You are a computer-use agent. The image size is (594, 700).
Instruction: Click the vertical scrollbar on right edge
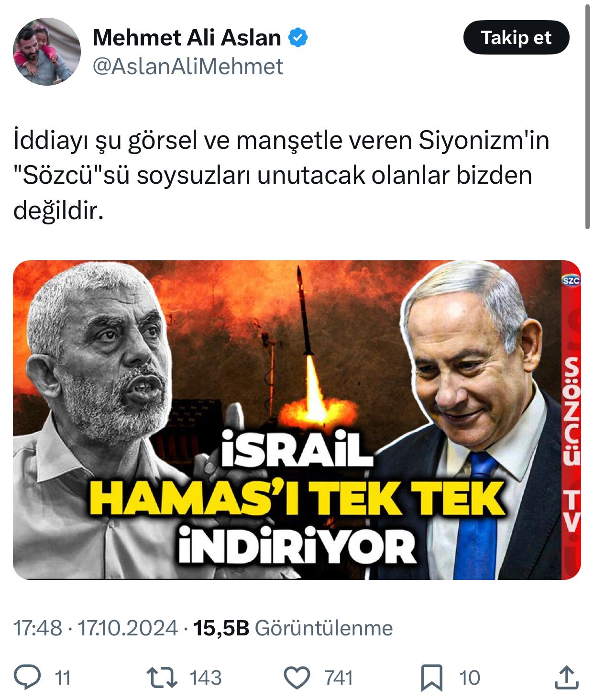click(588, 117)
